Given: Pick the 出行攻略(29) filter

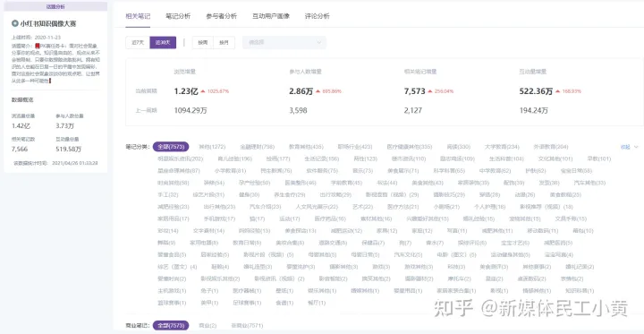Looking at the screenshot, I should [335, 194].
